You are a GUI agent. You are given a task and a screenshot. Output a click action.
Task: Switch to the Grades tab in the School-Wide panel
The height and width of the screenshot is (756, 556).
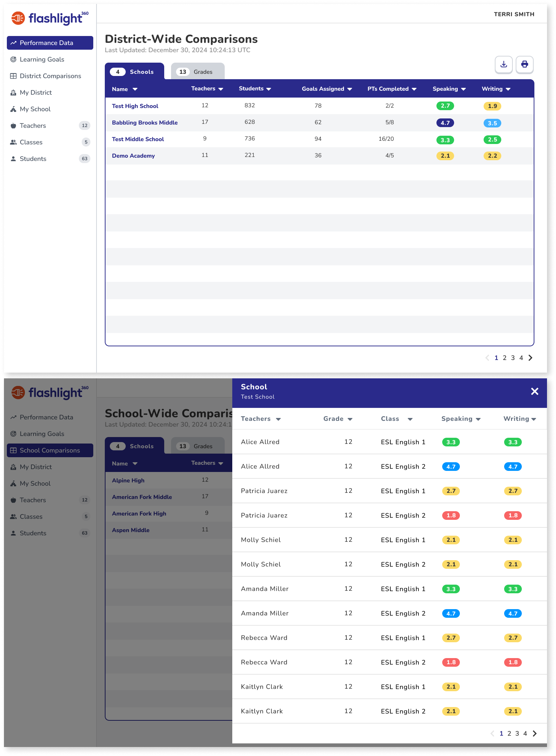[x=198, y=446]
